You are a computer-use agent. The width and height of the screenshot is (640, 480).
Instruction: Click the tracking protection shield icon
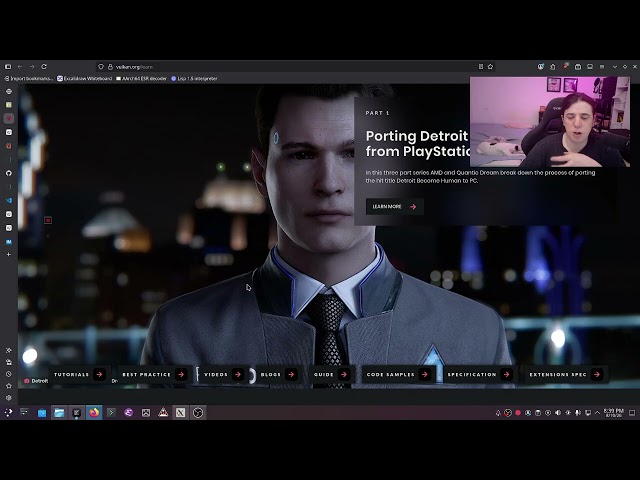[x=101, y=67]
